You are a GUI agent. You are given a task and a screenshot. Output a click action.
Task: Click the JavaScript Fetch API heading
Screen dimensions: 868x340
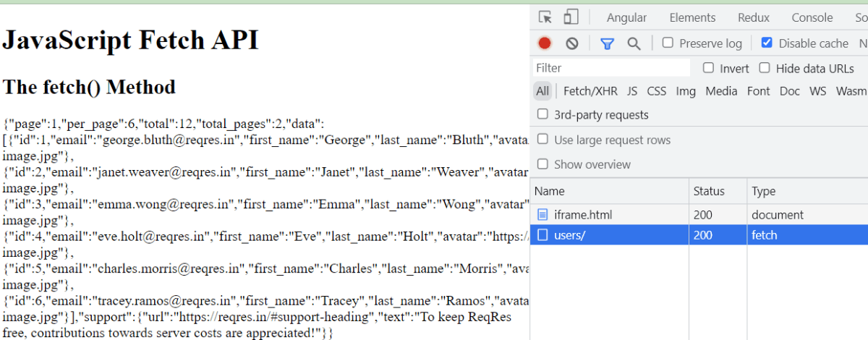tap(130, 40)
